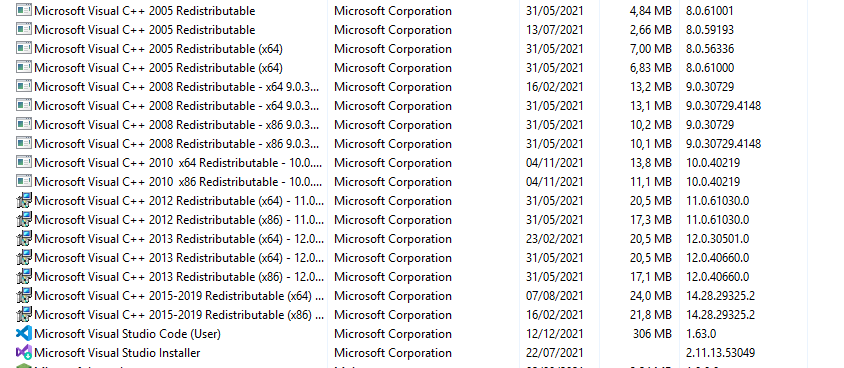This screenshot has width=844, height=368.
Task: Click installer icon beside Visual C++ 2012 (x64)
Action: (x=24, y=201)
